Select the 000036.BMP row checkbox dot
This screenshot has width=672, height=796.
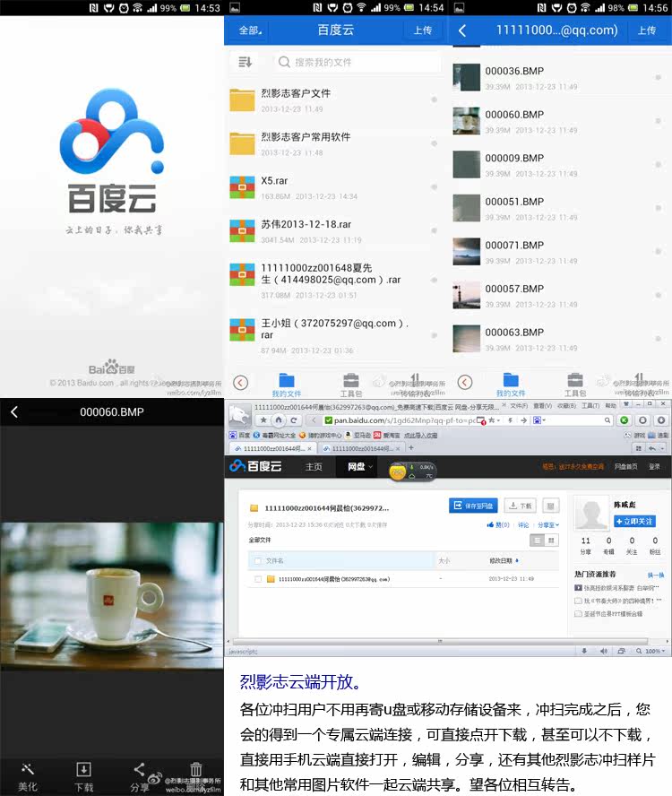tap(658, 77)
